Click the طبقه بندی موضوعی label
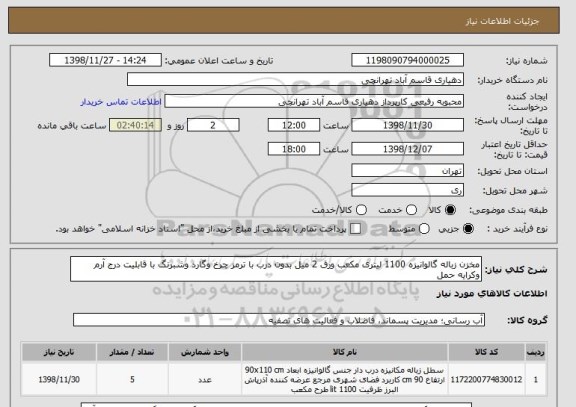The image size is (576, 407). pyautogui.click(x=508, y=210)
